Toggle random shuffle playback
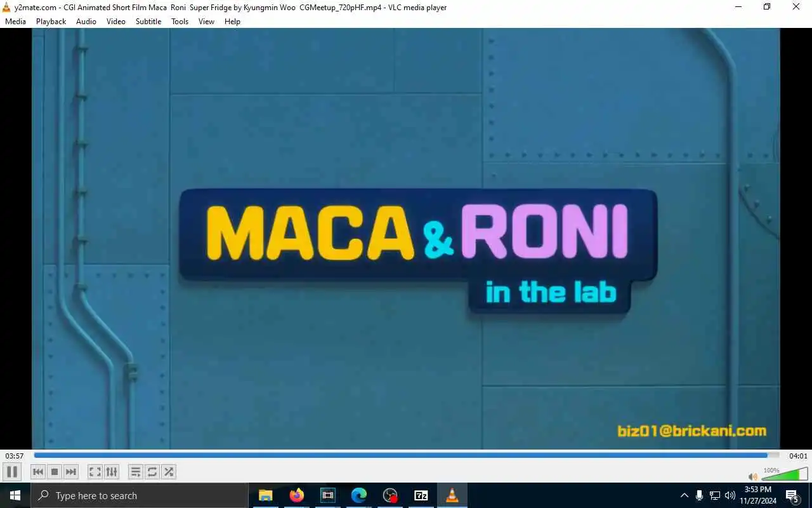 [169, 472]
